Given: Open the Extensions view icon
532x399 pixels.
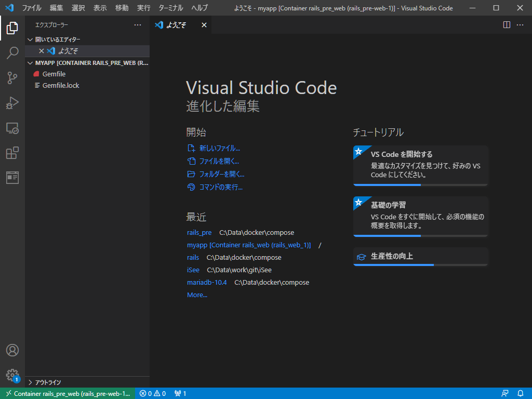Looking at the screenshot, I should 12,153.
